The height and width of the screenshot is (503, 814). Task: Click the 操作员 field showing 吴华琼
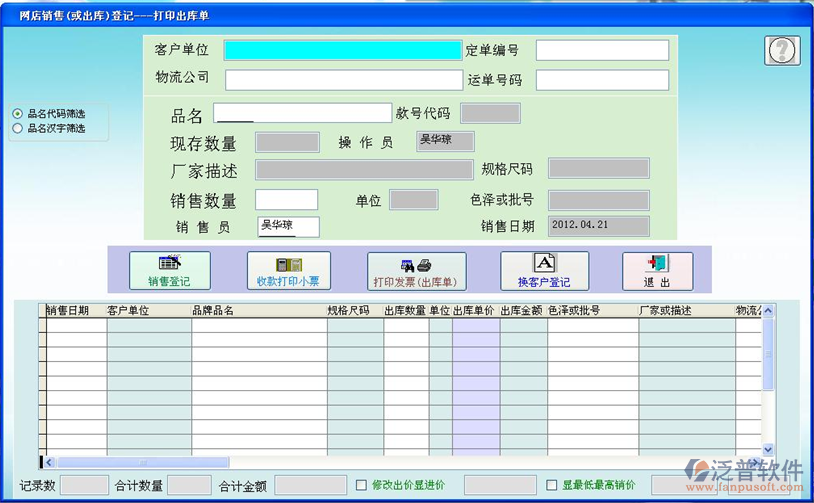(x=445, y=141)
